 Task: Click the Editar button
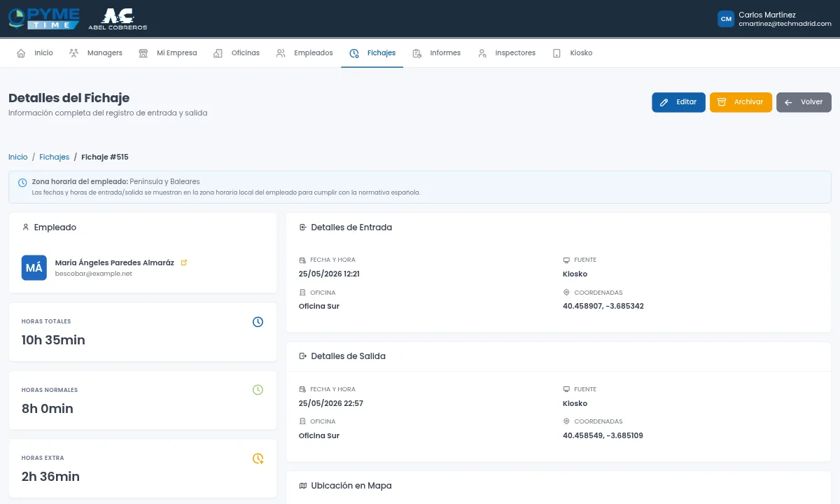point(678,102)
